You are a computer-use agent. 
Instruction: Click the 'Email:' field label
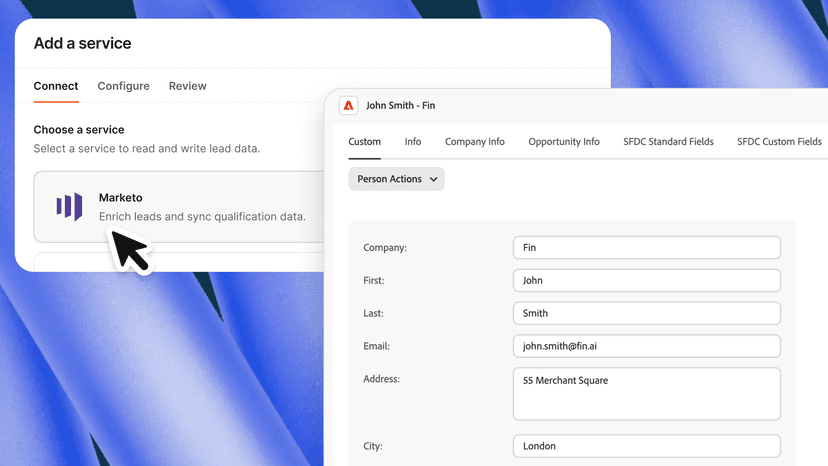coord(377,346)
